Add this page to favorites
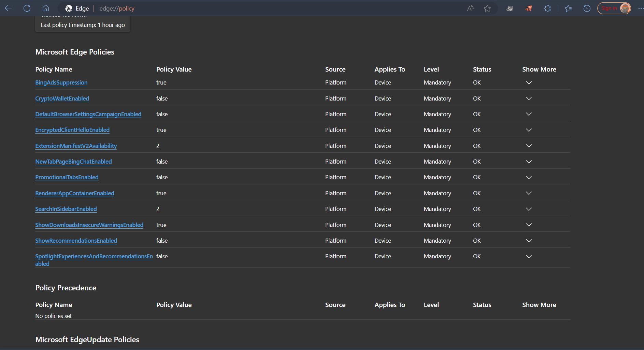 point(487,9)
